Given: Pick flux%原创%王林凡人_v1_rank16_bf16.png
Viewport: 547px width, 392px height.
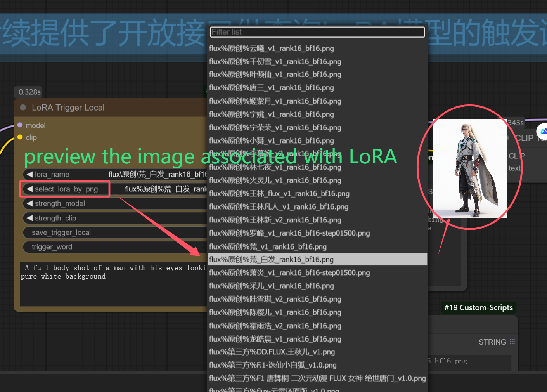Looking at the screenshot, I should pyautogui.click(x=317, y=207).
